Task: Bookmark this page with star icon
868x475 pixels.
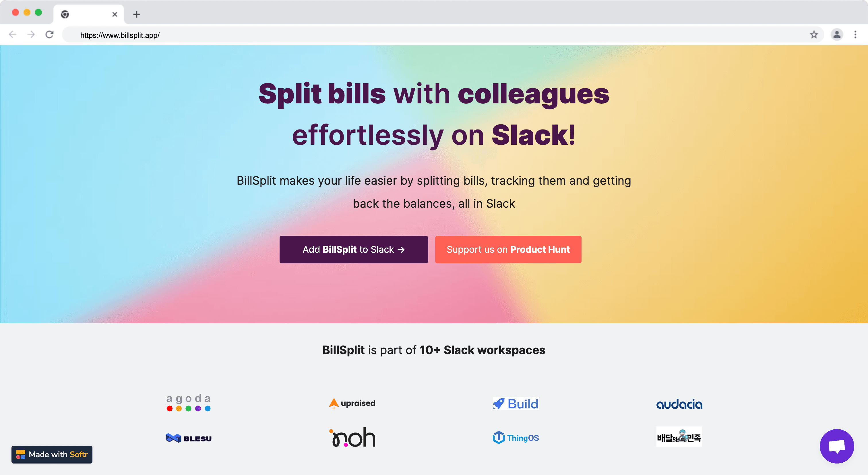Action: [814, 34]
